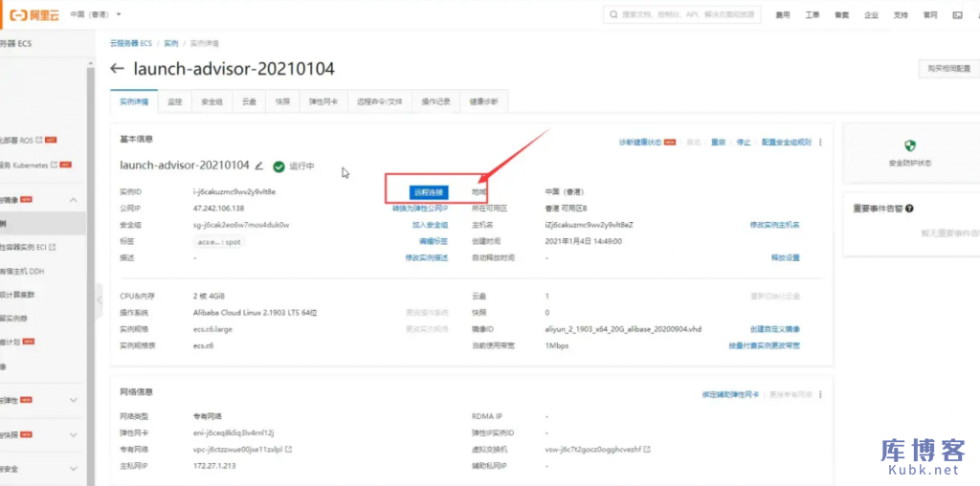Switch to the 监控 tab

(x=175, y=101)
